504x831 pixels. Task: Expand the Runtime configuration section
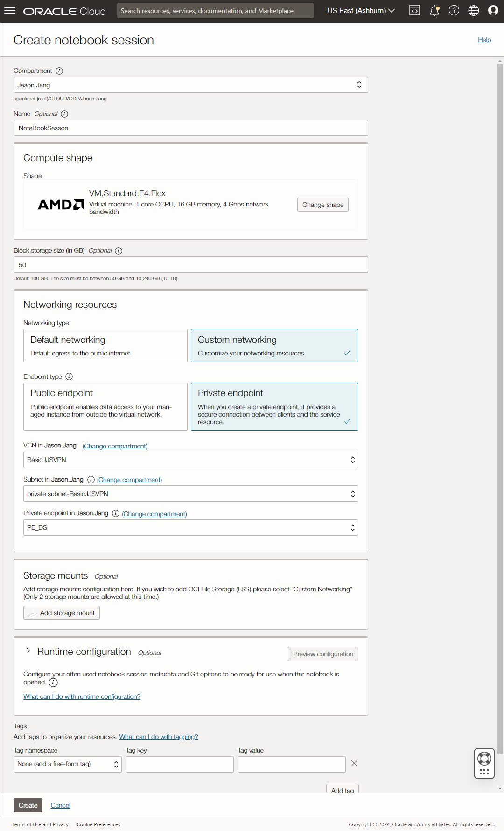(28, 651)
